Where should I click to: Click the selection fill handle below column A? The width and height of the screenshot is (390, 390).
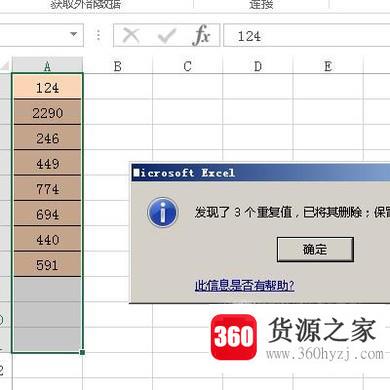click(82, 352)
